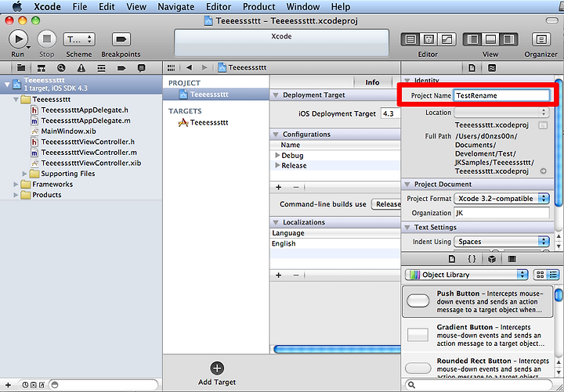Switch library to list view
This screenshot has width=564, height=392.
(x=553, y=275)
